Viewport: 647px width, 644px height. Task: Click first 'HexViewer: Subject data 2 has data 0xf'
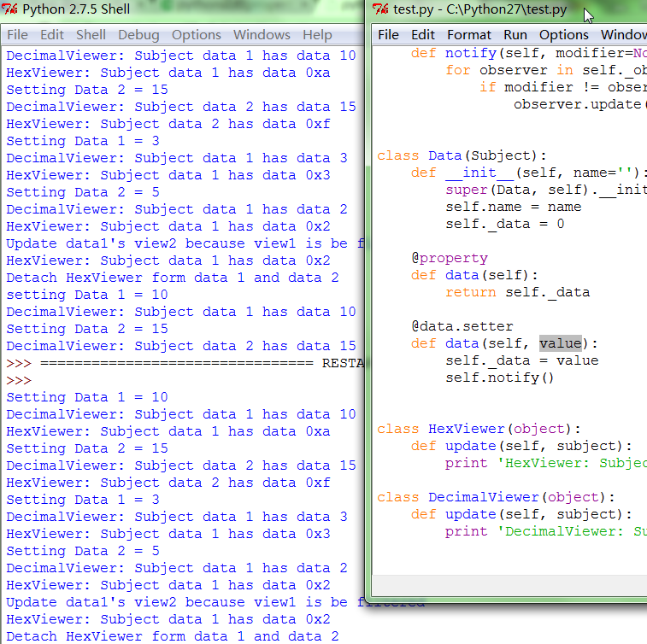coord(168,124)
